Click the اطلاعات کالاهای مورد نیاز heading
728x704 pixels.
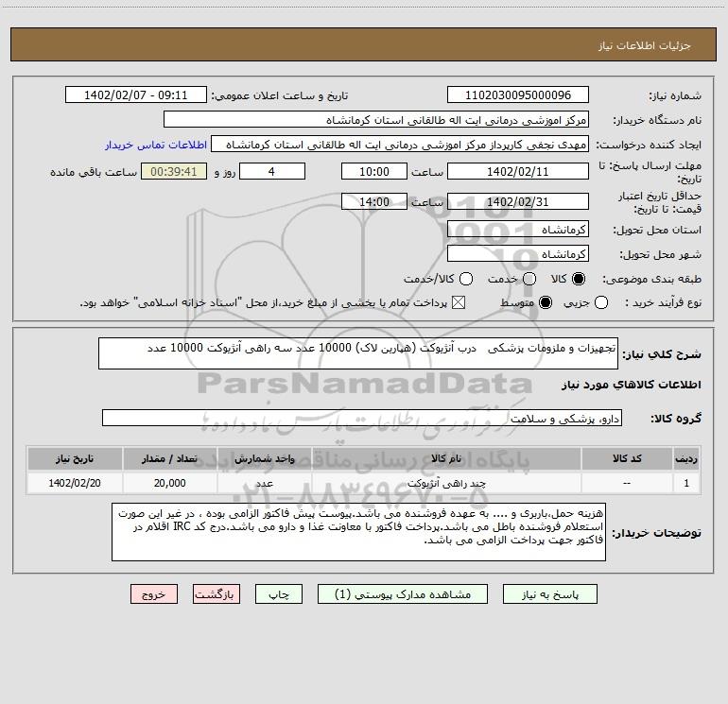click(631, 385)
